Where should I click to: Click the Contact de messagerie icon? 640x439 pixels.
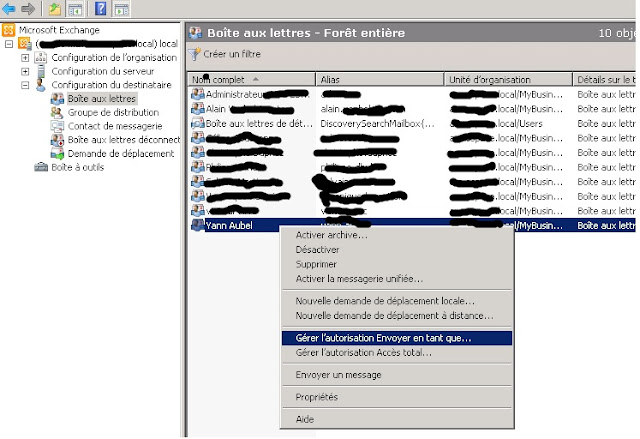(57, 126)
